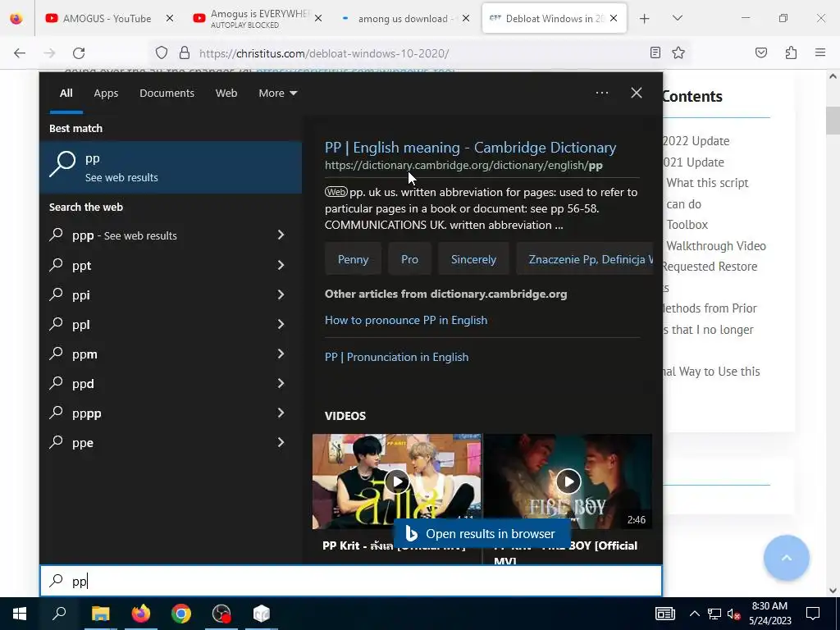The image size is (840, 630).
Task: Click the Firefox address bar URL
Action: [323, 53]
